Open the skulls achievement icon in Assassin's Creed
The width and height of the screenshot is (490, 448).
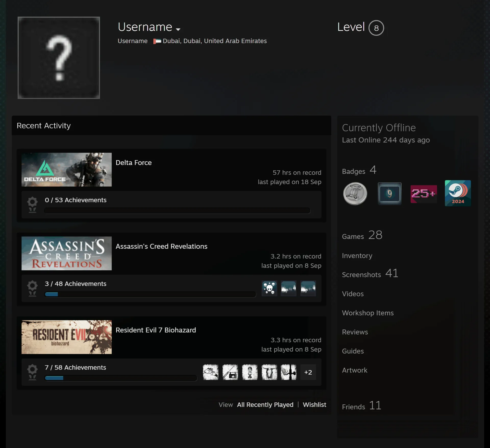pos(269,288)
